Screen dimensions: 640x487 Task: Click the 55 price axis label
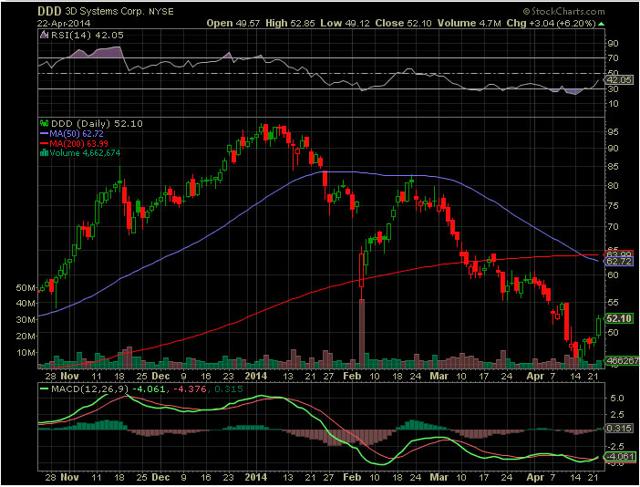pos(613,303)
